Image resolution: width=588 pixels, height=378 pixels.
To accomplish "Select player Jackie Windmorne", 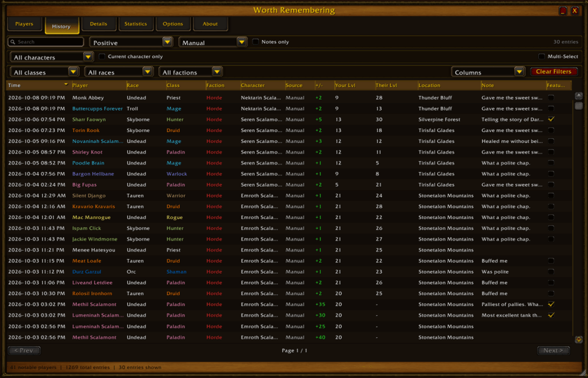I will click(x=95, y=239).
